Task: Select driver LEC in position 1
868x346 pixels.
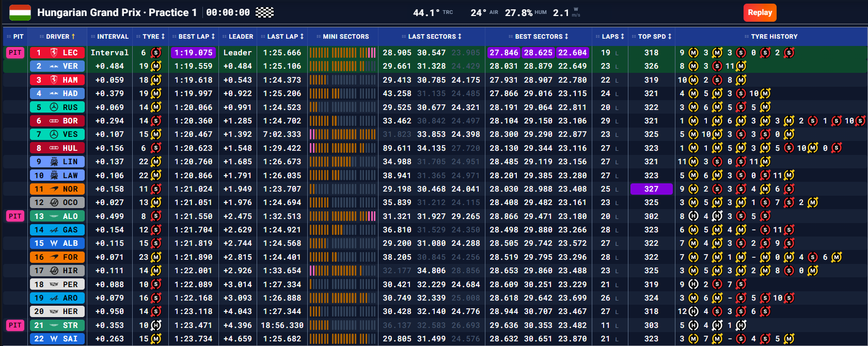Action: click(57, 53)
